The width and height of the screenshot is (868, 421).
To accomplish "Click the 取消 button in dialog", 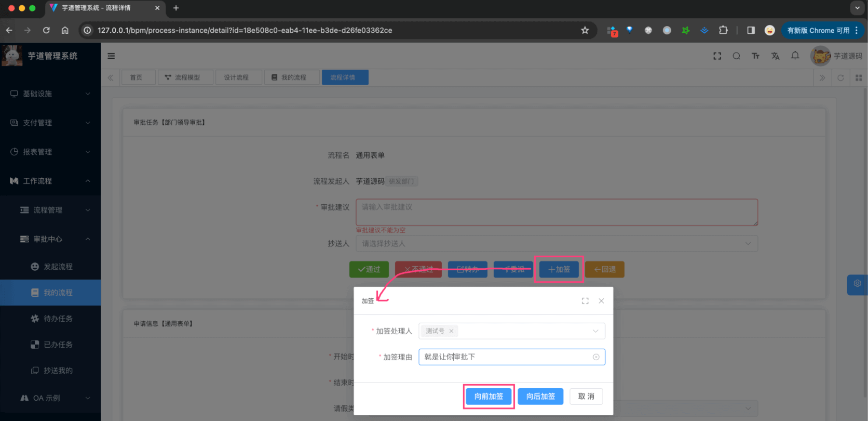I will point(586,397).
